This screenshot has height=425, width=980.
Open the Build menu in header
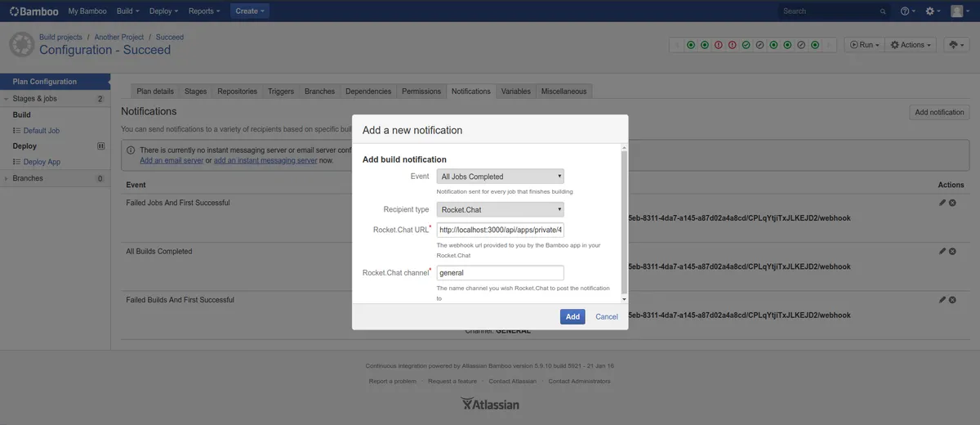[x=128, y=11]
